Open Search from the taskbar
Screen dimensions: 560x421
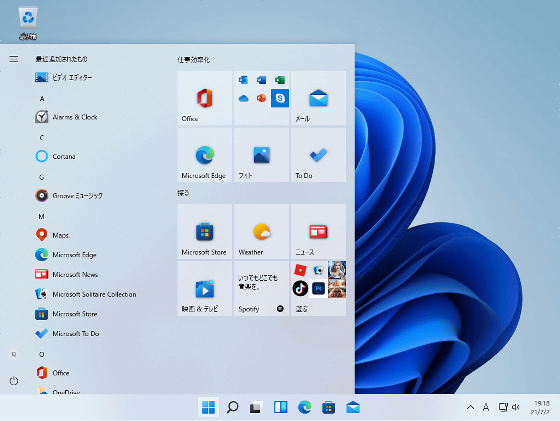(x=232, y=407)
